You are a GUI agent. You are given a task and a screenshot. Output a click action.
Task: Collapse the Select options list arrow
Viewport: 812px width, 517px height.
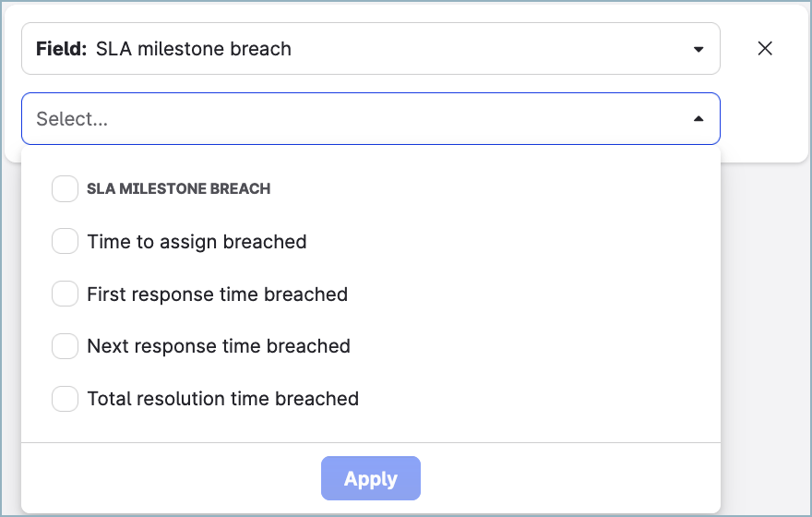[699, 119]
